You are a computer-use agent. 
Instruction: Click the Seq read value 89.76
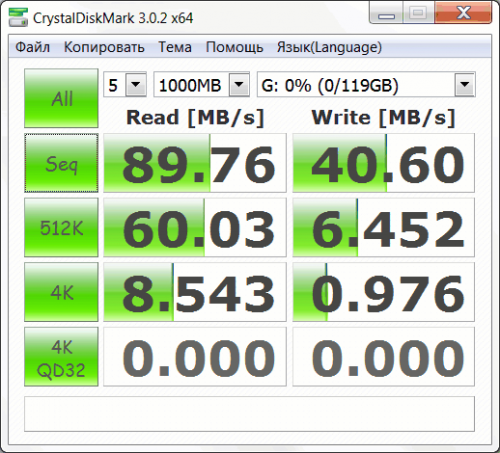pyautogui.click(x=195, y=163)
